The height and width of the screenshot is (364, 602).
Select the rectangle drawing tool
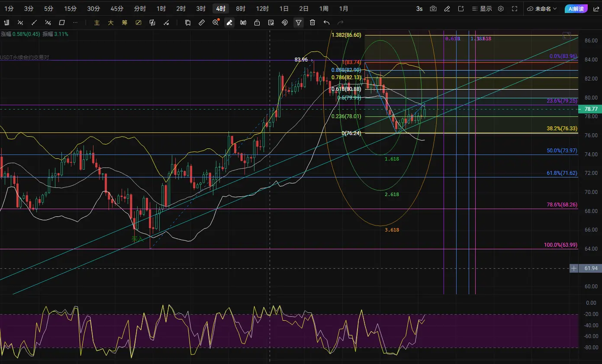[x=62, y=23]
